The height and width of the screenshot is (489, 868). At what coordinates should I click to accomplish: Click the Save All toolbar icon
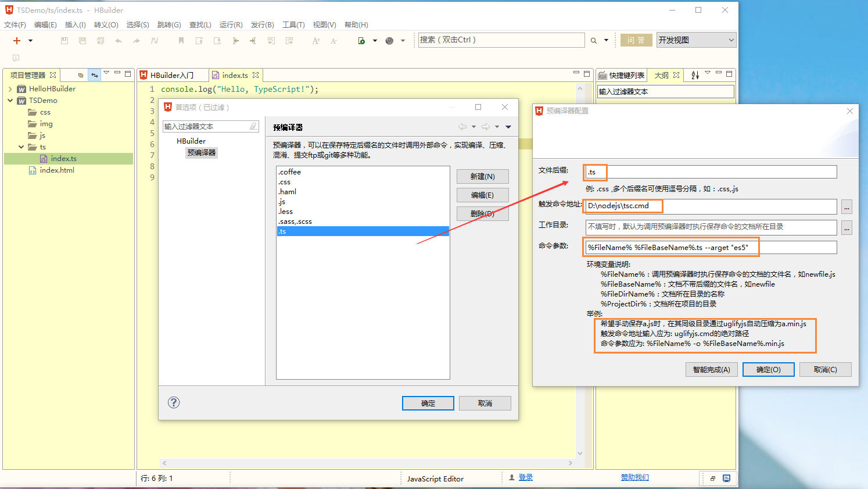83,41
